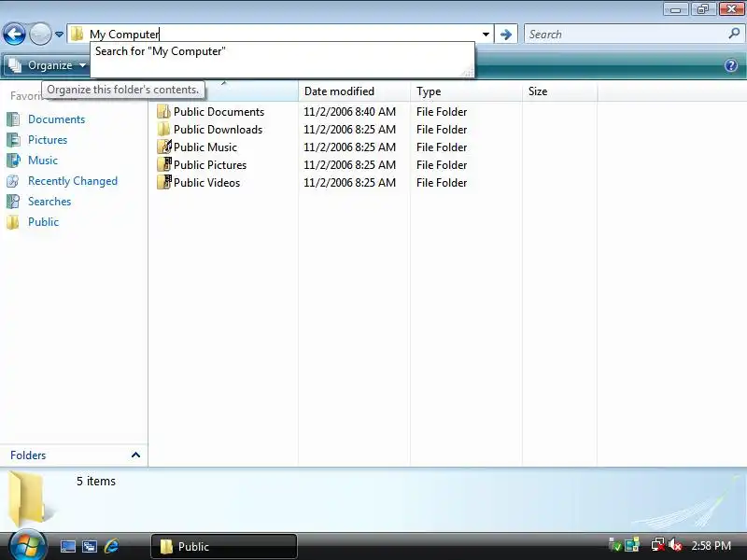This screenshot has width=747, height=560.
Task: Click the Public Music folder icon
Action: coord(164,147)
